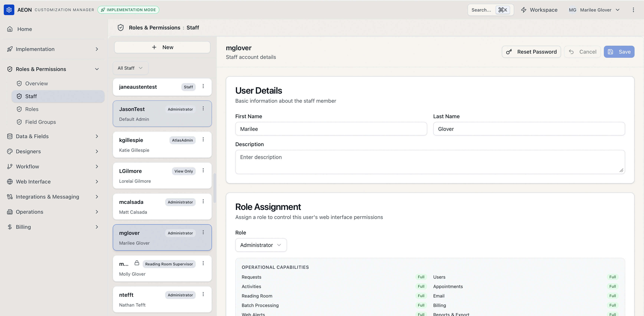Select the Staff menu item
The height and width of the screenshot is (316, 644).
point(58,96)
